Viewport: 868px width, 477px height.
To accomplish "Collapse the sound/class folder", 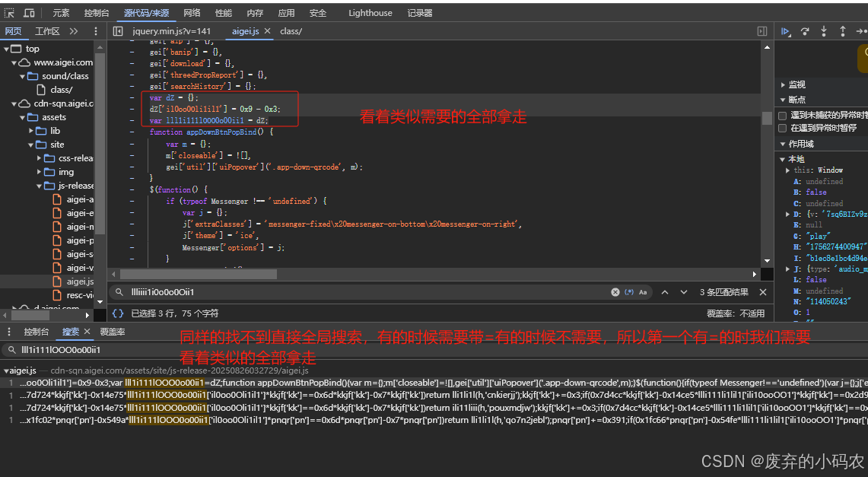I will click(22, 76).
